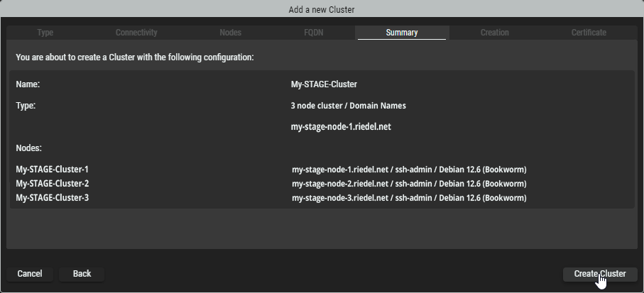Screen dimensions: 644x293
Task: Go to the Nodes tab
Action: 230,33
